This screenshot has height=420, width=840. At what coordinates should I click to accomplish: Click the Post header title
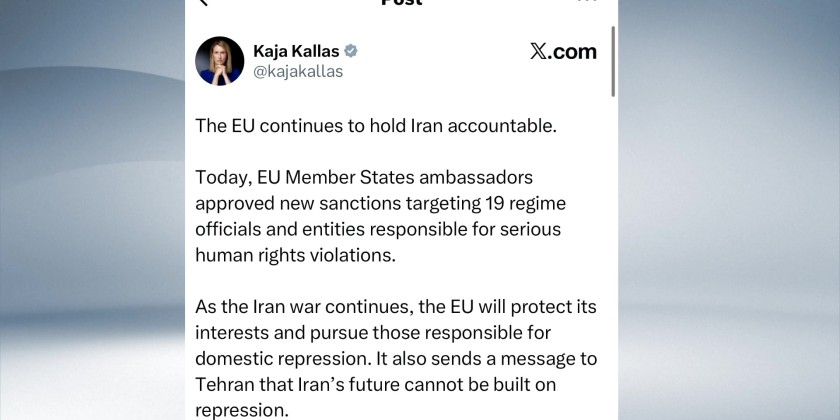coord(402,3)
